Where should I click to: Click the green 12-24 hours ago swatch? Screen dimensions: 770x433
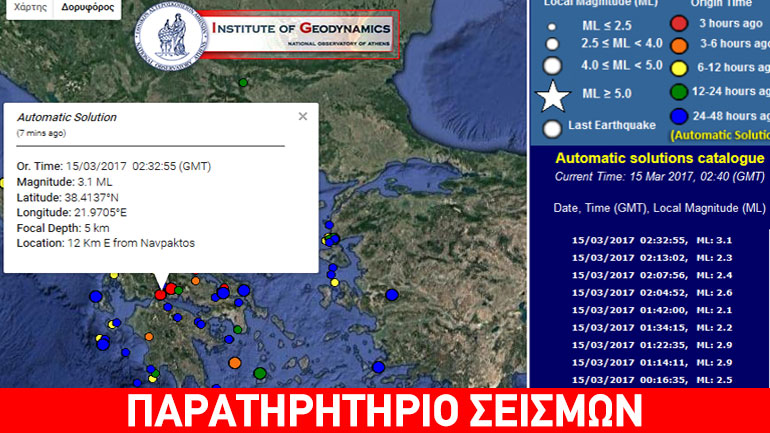679,92
